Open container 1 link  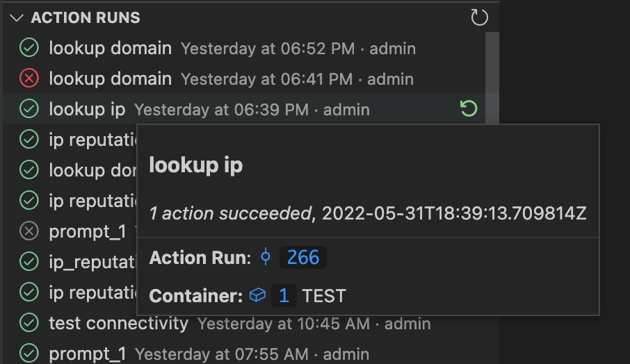click(284, 296)
